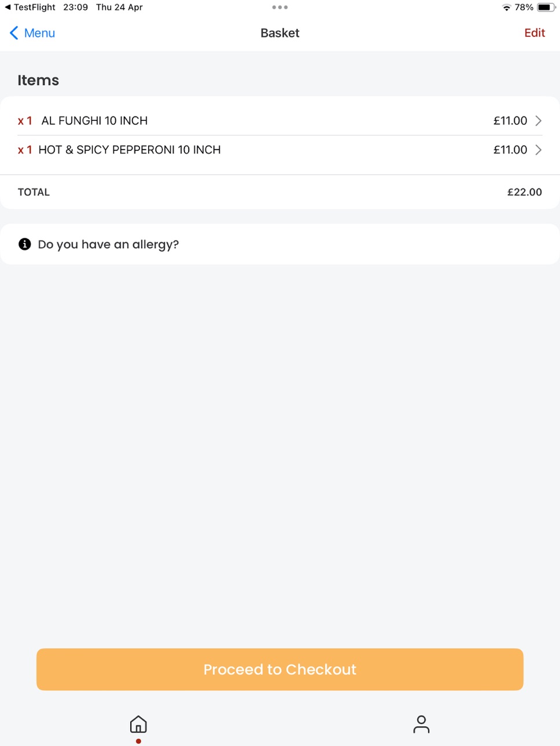560x746 pixels.
Task: Select the x1 quantity of Pepperoni
Action: pyautogui.click(x=25, y=150)
